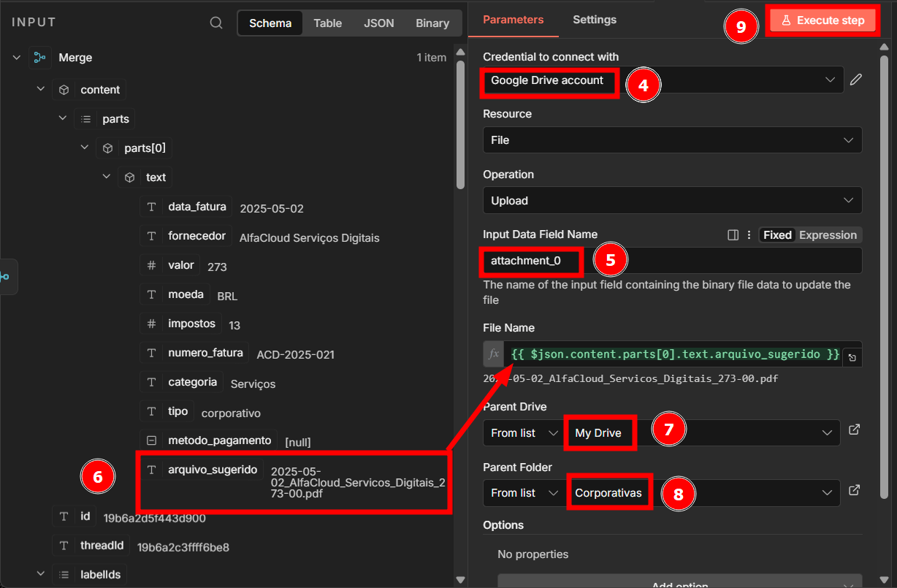Click the panel layout icon beside Input Data Field Name
Screen dimensions: 897x588
pyautogui.click(x=733, y=235)
